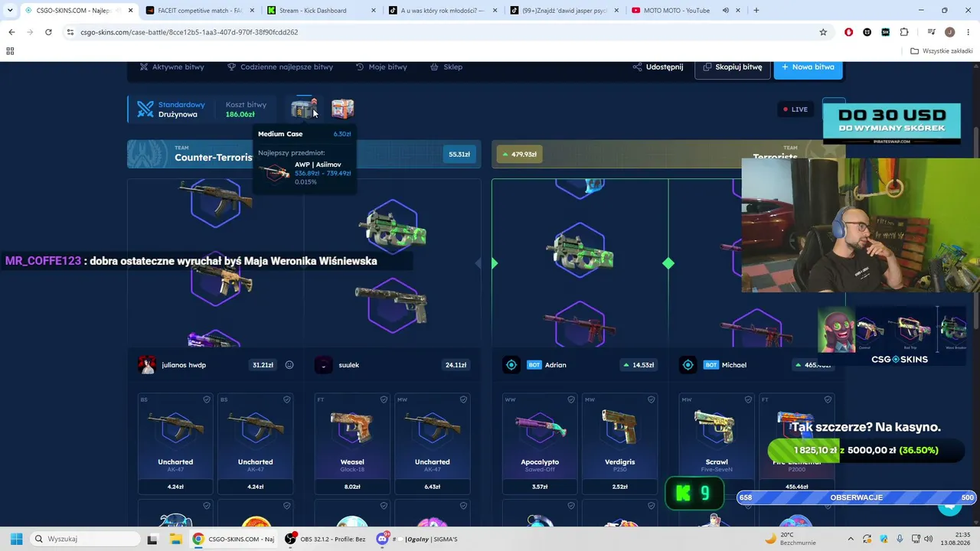The width and height of the screenshot is (980, 551).
Task: Go to Moje bitwy
Action: click(x=381, y=67)
